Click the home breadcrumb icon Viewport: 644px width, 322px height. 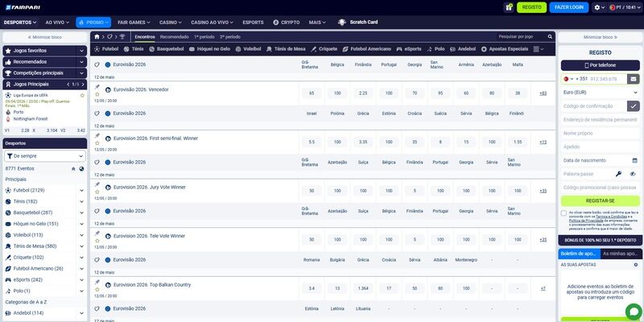(97, 37)
